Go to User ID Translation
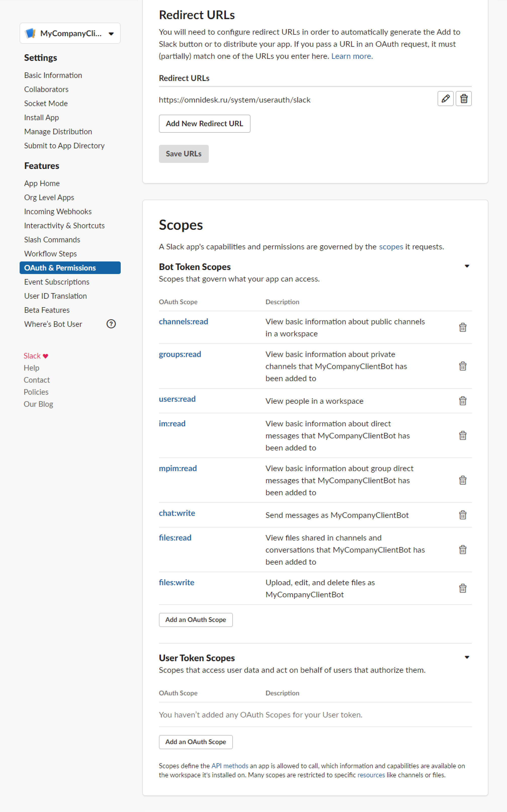Image resolution: width=507 pixels, height=812 pixels. [x=55, y=296]
